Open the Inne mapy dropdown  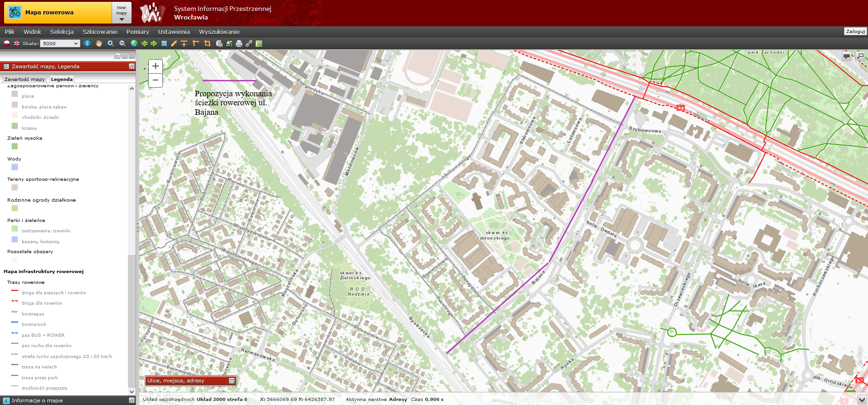[x=122, y=13]
